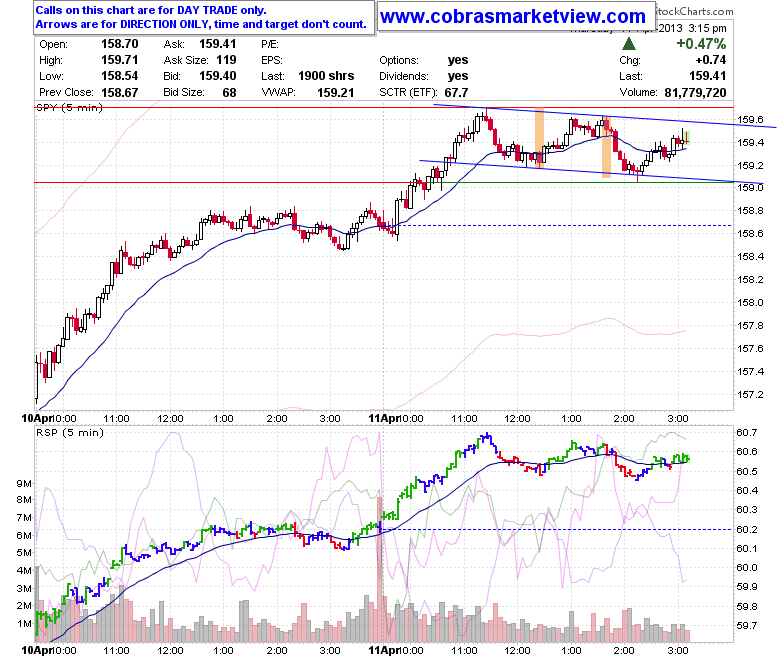Click the 'Calls on this chart are for DAY TRADE only' notice
780x659 pixels.
pyautogui.click(x=151, y=10)
